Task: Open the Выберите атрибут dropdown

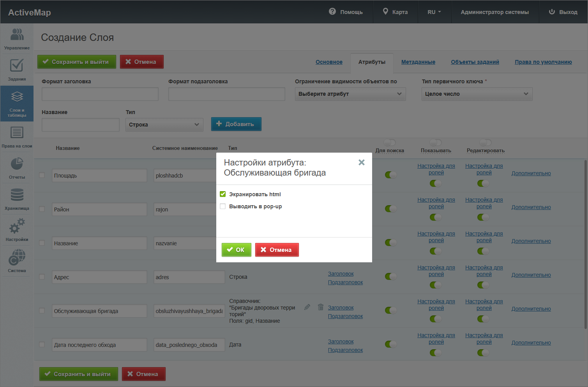Action: (350, 94)
